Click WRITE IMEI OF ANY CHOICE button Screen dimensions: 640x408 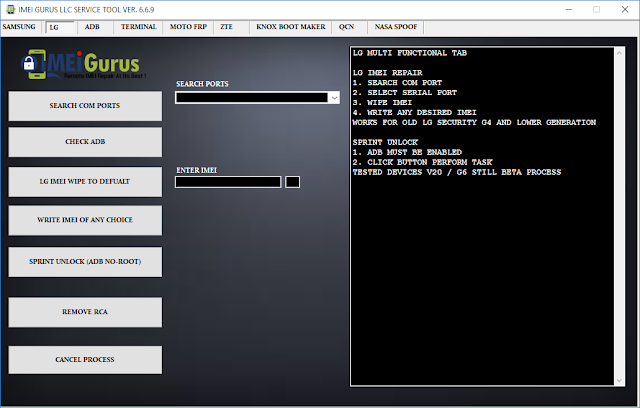[x=85, y=220]
